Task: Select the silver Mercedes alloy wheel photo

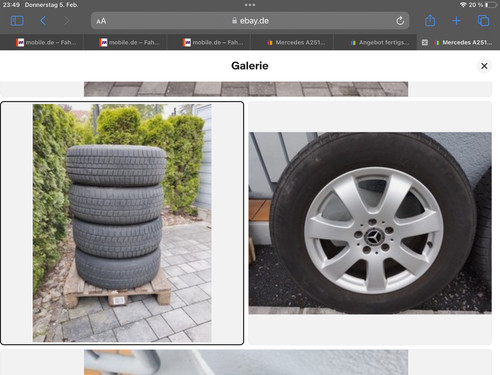Action: tap(370, 223)
